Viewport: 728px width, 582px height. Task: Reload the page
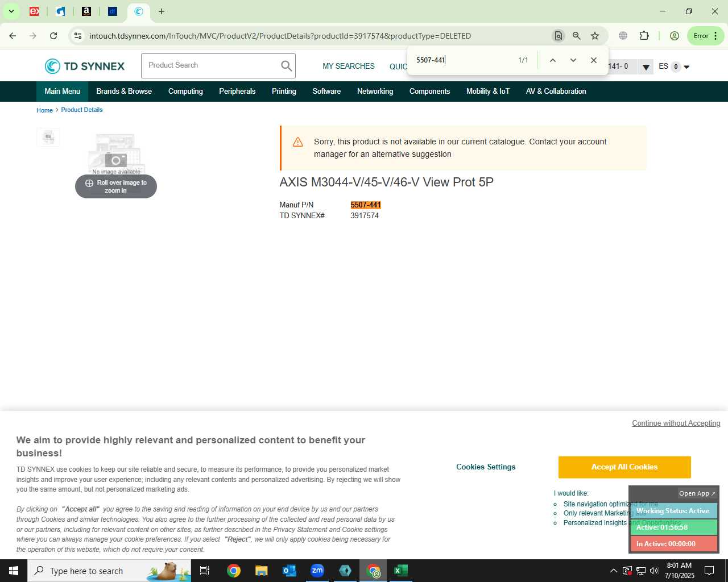pos(53,36)
